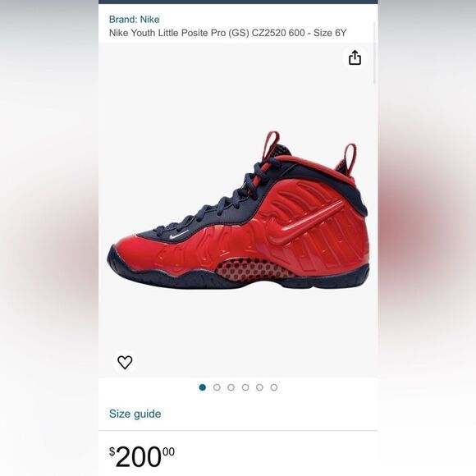Jump to the fourth carousel image dot

245,387
